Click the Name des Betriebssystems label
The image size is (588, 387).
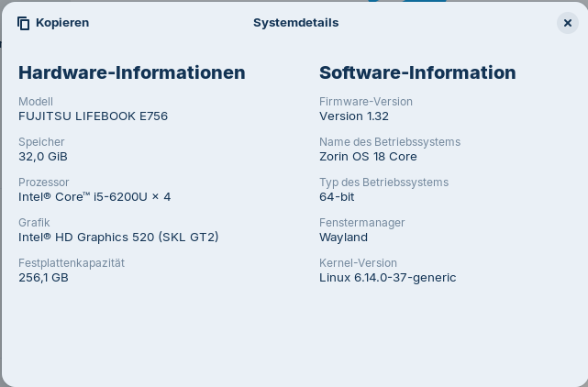(x=390, y=142)
